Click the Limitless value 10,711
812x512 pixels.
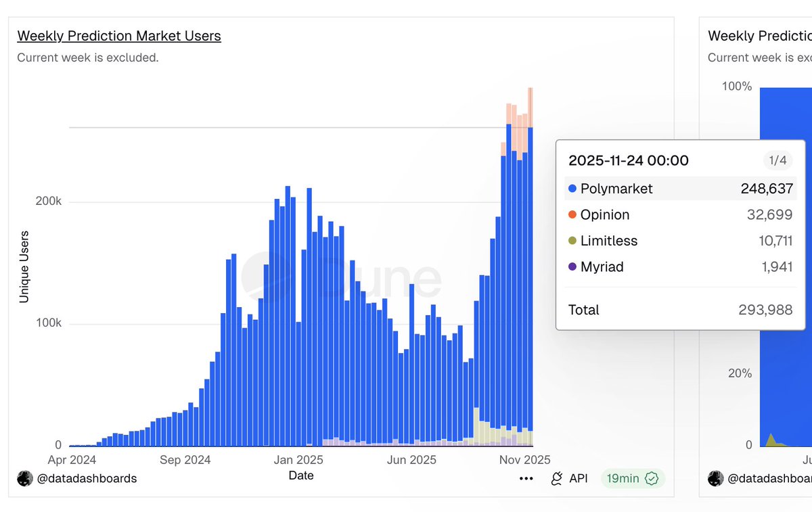pos(775,241)
